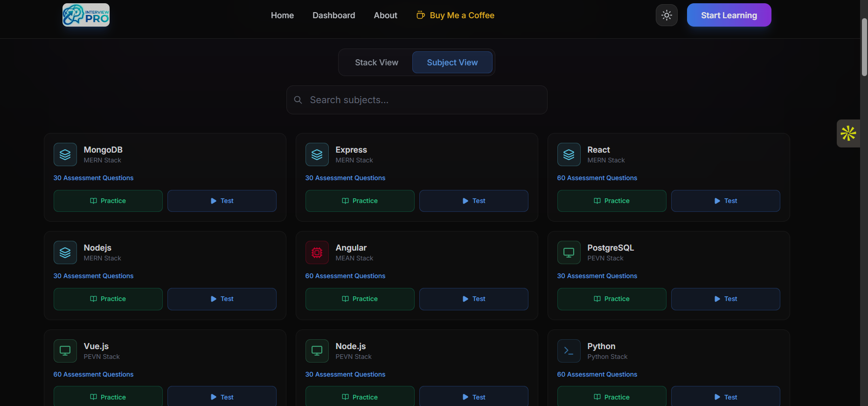Start the React Test
Screen dimensions: 868x406
click(726, 201)
